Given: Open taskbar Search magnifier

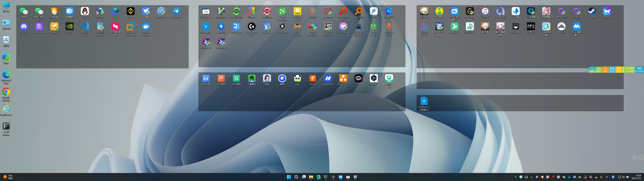Looking at the screenshot, I should 296,177.
